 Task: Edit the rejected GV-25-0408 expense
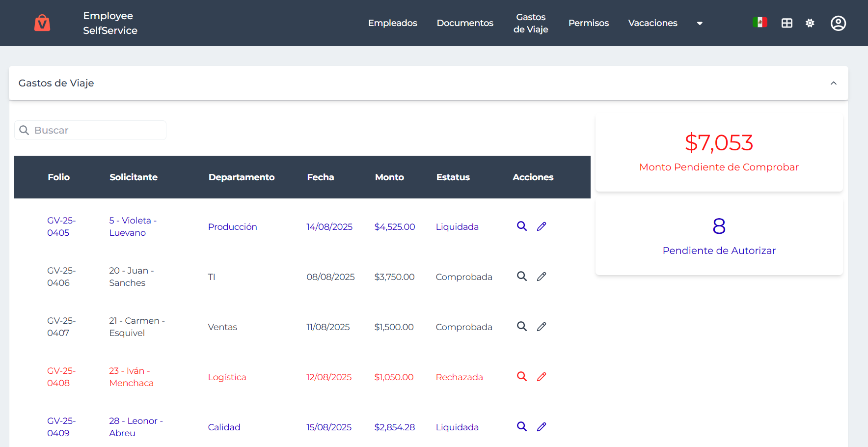pos(542,377)
